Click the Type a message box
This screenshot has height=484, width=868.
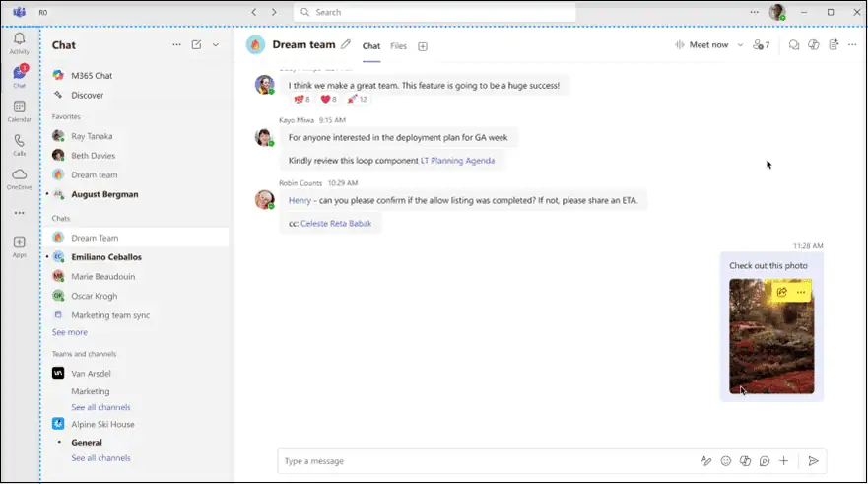point(487,460)
